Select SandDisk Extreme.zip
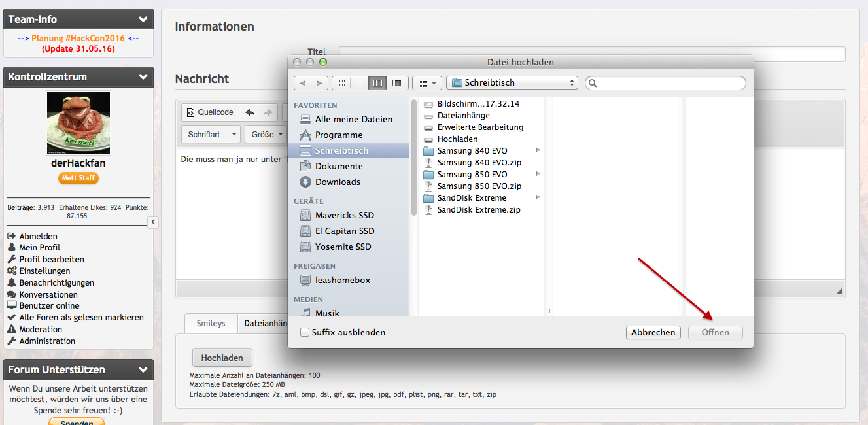Image resolution: width=868 pixels, height=425 pixels. pyautogui.click(x=479, y=210)
